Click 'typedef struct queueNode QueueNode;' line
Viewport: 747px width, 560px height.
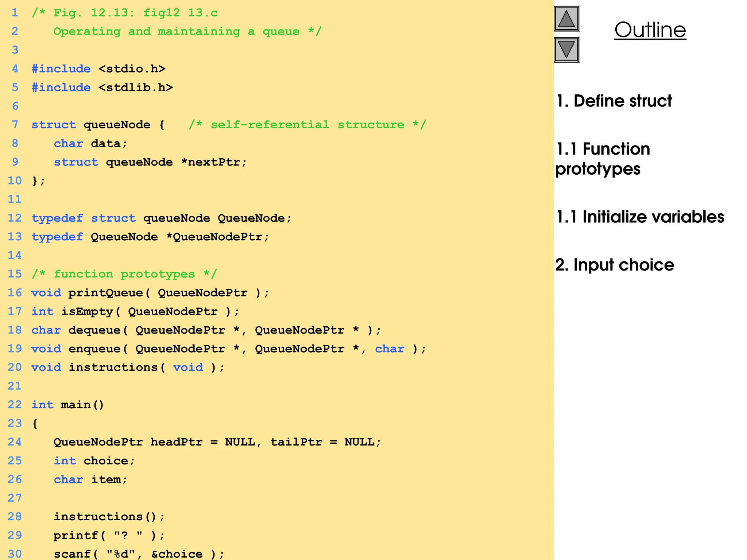click(162, 218)
